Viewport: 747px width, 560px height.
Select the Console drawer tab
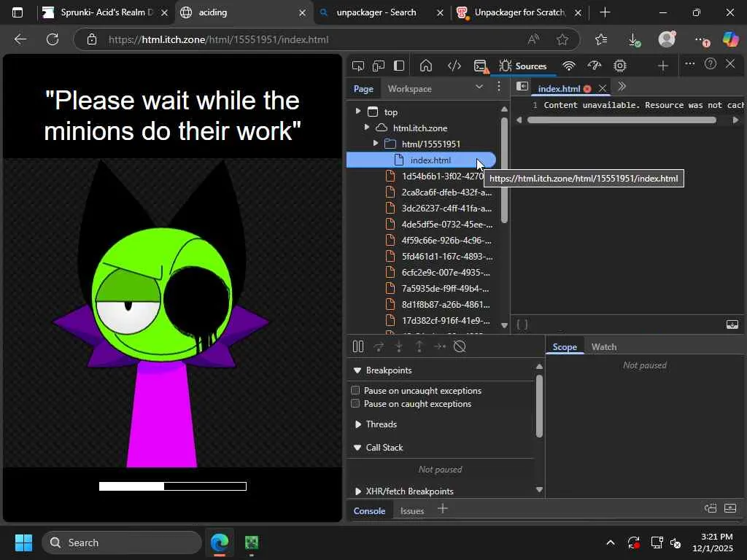tap(369, 511)
